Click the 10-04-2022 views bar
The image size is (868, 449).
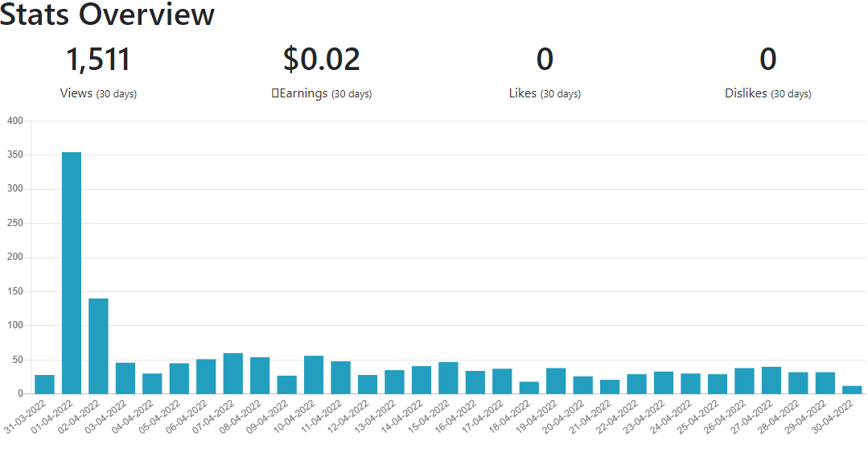[314, 375]
